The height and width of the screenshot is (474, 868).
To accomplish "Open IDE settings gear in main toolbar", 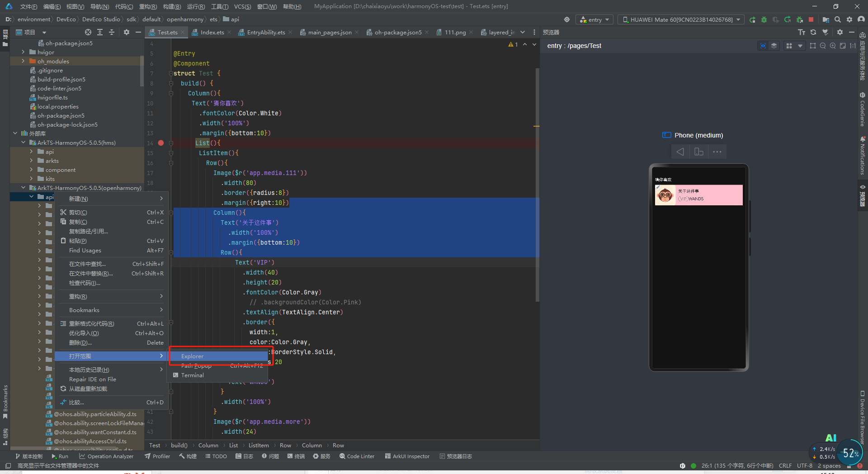I will click(849, 19).
